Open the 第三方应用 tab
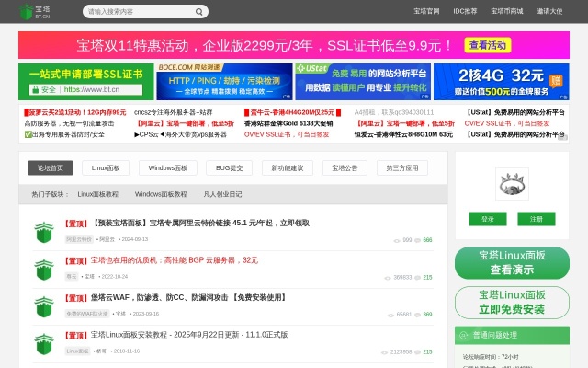This screenshot has height=368, width=588. pyautogui.click(x=402, y=168)
